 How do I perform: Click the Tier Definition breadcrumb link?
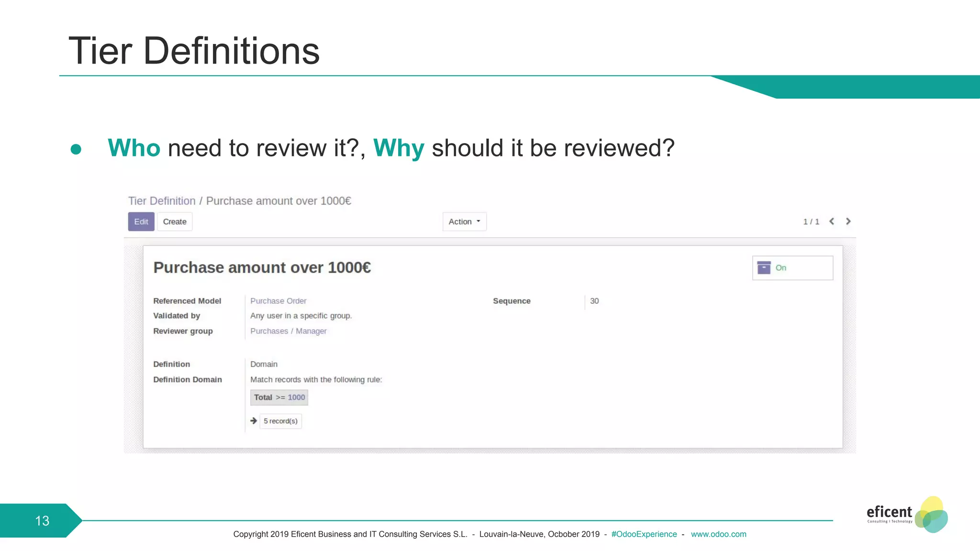[x=162, y=201]
